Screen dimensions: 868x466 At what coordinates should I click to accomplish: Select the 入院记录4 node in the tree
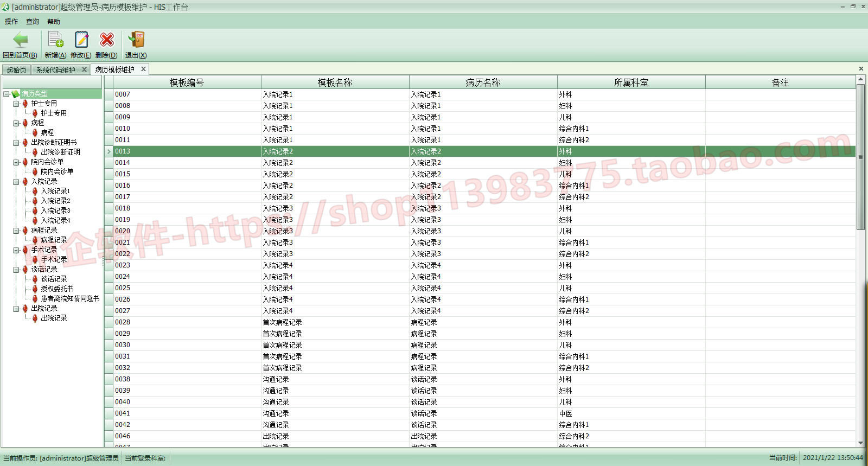56,220
